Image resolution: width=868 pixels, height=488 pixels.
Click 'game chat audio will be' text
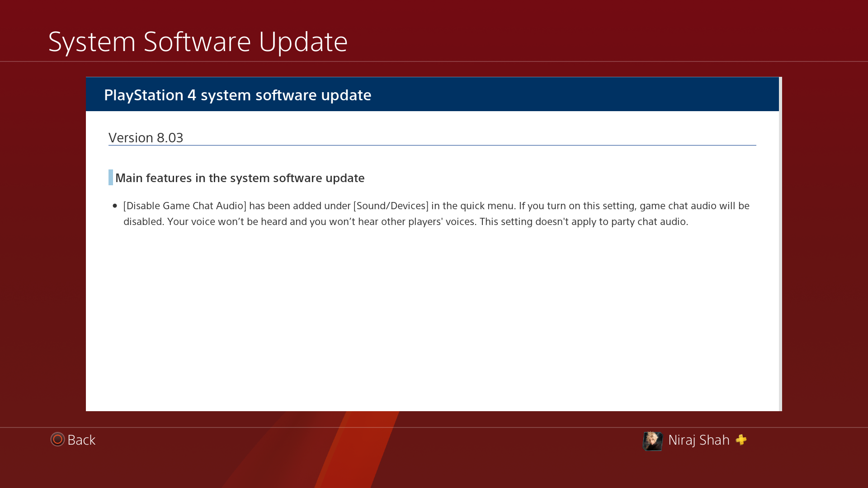(694, 206)
